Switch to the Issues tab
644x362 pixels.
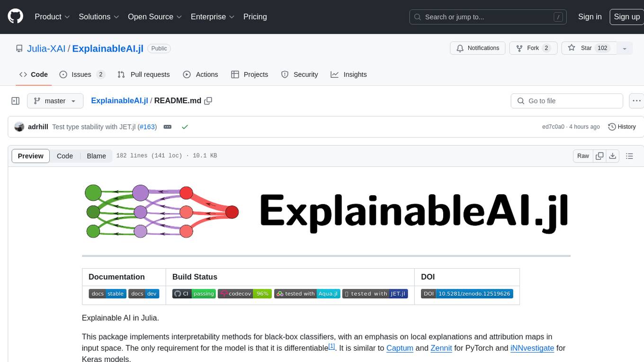[82, 74]
